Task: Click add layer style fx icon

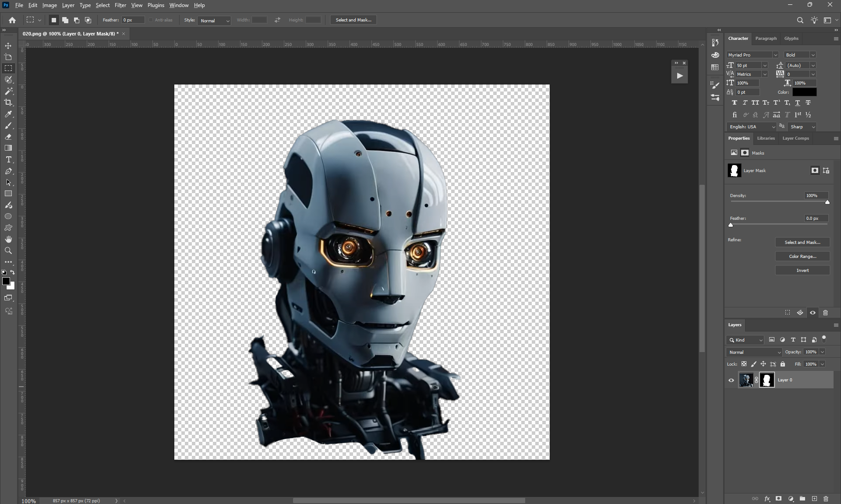Action: click(x=767, y=499)
